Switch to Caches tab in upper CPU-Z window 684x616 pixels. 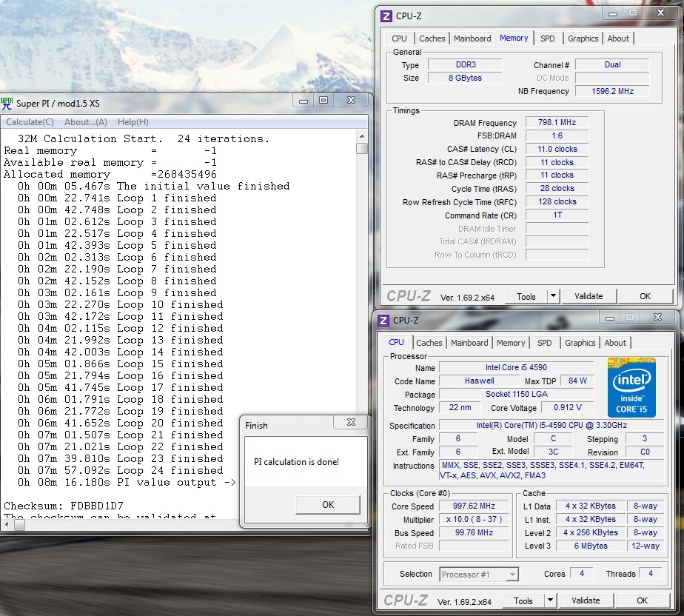click(432, 38)
